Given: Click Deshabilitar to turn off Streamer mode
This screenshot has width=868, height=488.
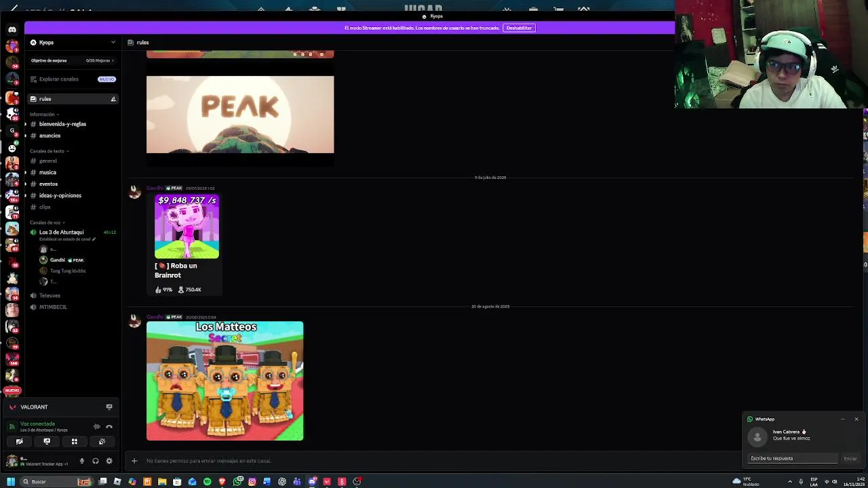Looking at the screenshot, I should tap(519, 28).
